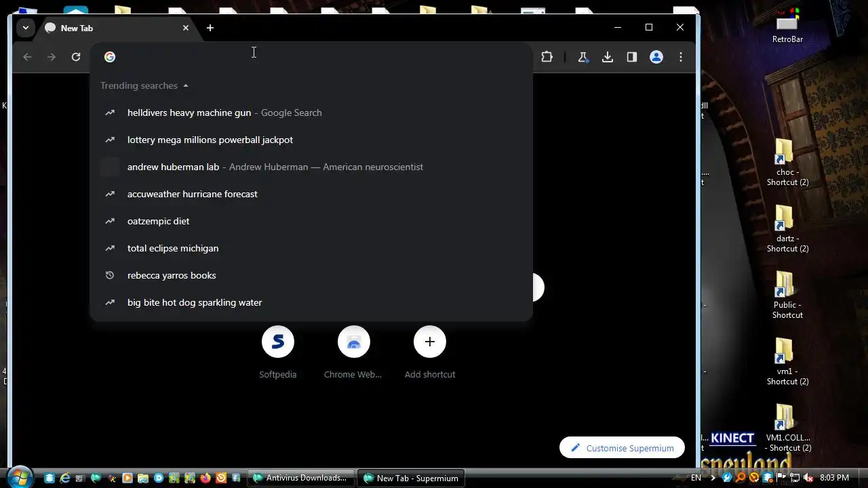Open the Windows Start orb

coord(20,477)
